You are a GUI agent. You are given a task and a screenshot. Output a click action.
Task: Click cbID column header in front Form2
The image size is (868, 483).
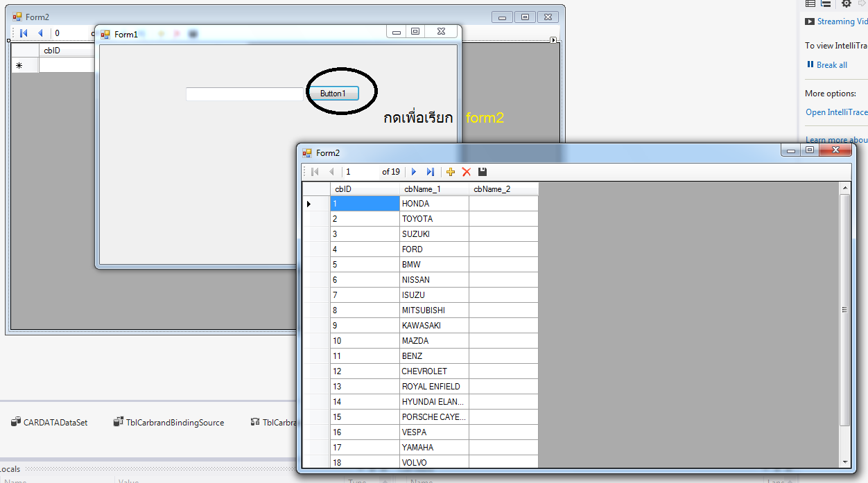(x=365, y=189)
